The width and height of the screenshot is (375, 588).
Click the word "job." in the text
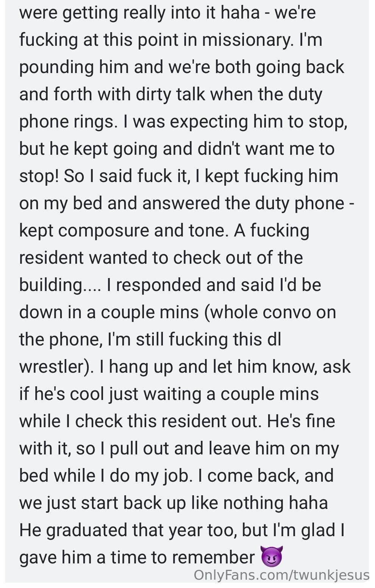point(174,476)
